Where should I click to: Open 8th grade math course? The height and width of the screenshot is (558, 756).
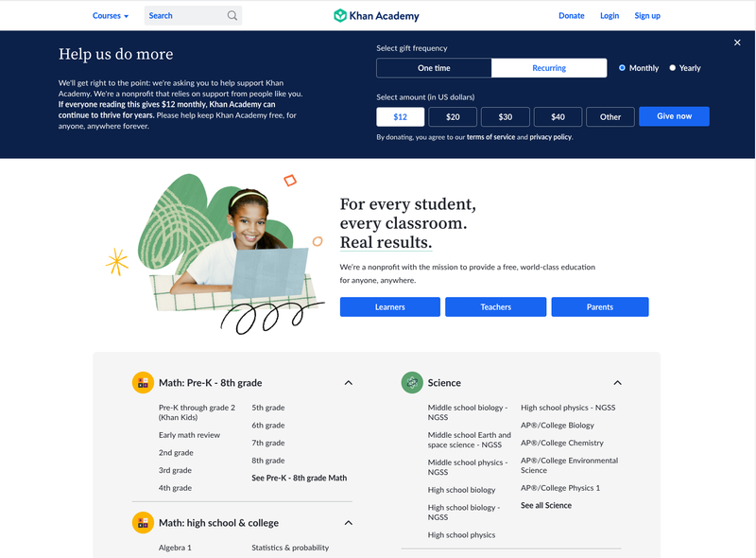tap(268, 461)
